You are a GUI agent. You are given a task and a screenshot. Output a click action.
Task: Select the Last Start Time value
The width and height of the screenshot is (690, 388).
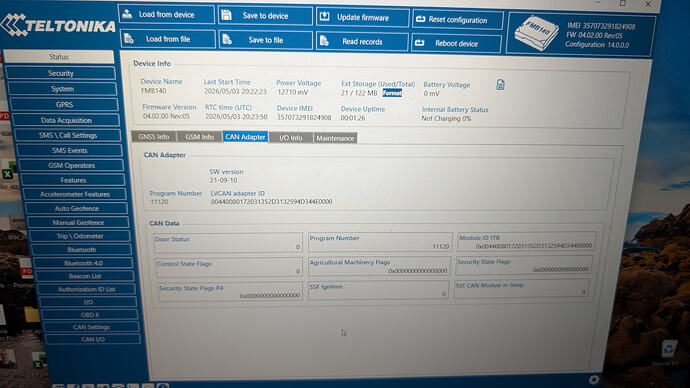point(235,91)
